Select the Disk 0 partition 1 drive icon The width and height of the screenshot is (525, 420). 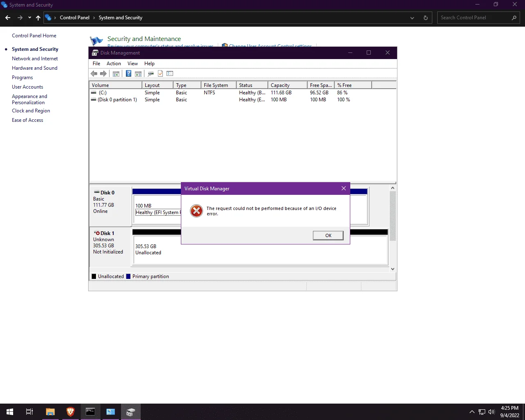(x=94, y=100)
